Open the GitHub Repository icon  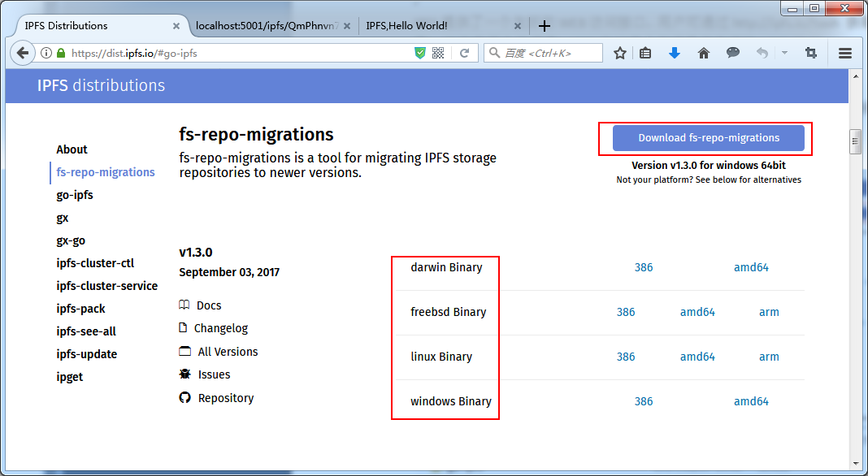point(185,398)
